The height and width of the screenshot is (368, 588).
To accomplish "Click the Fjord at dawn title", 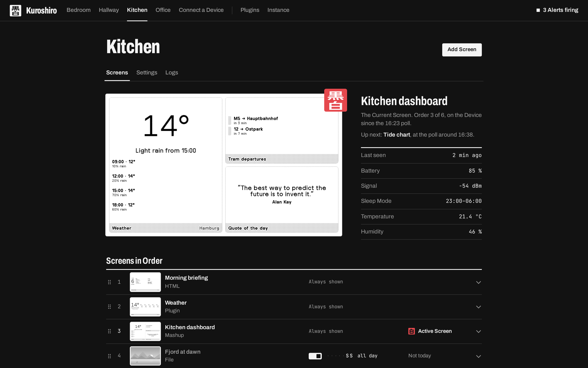I will [x=183, y=352].
